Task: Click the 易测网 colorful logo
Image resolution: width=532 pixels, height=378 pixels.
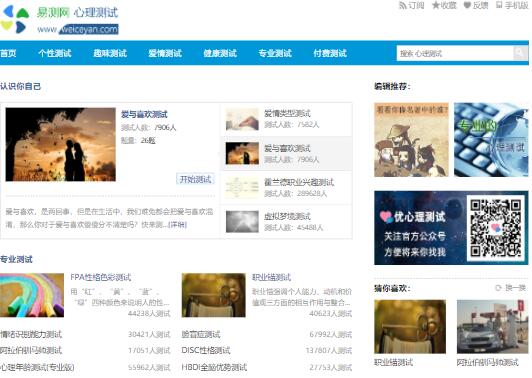Action: [15, 19]
